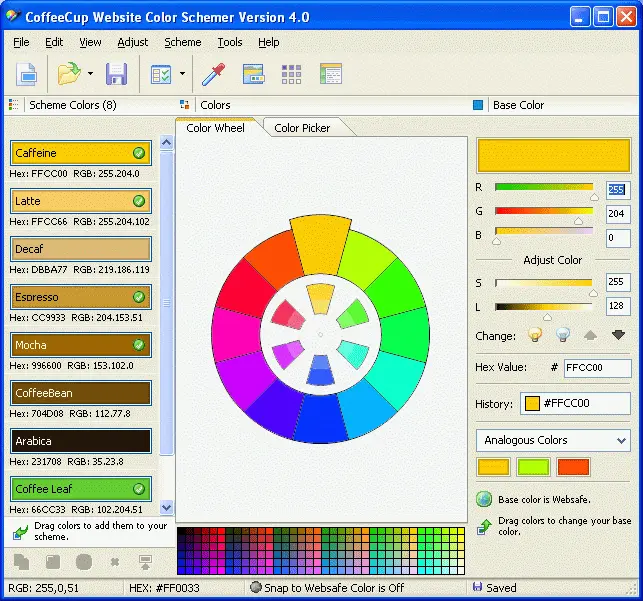Click the Saved floppy icon in status bar
The width and height of the screenshot is (643, 601).
(477, 587)
